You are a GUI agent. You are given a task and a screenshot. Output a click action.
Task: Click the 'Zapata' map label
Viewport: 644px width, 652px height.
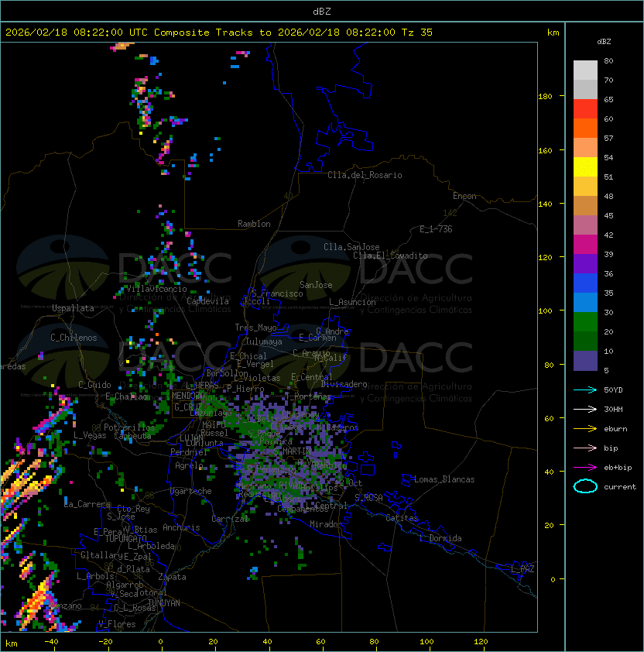tap(172, 577)
